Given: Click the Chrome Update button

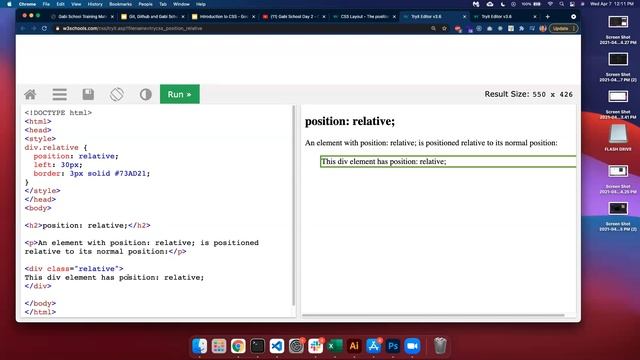Looking at the screenshot, I should click(x=563, y=29).
